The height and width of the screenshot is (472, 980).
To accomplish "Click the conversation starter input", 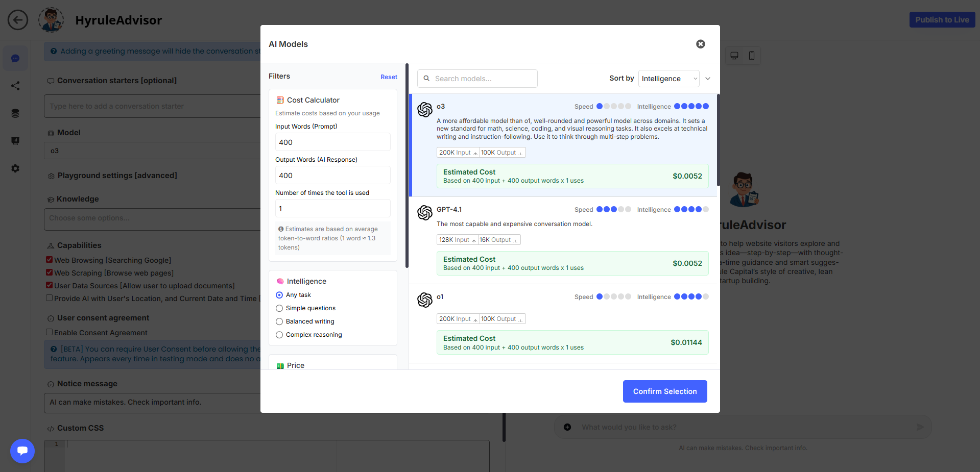I will pyautogui.click(x=152, y=106).
